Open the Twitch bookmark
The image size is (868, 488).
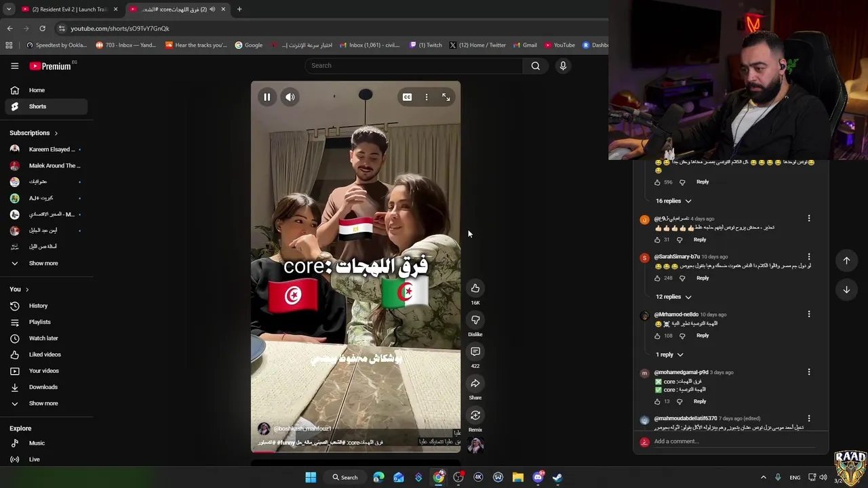(426, 45)
